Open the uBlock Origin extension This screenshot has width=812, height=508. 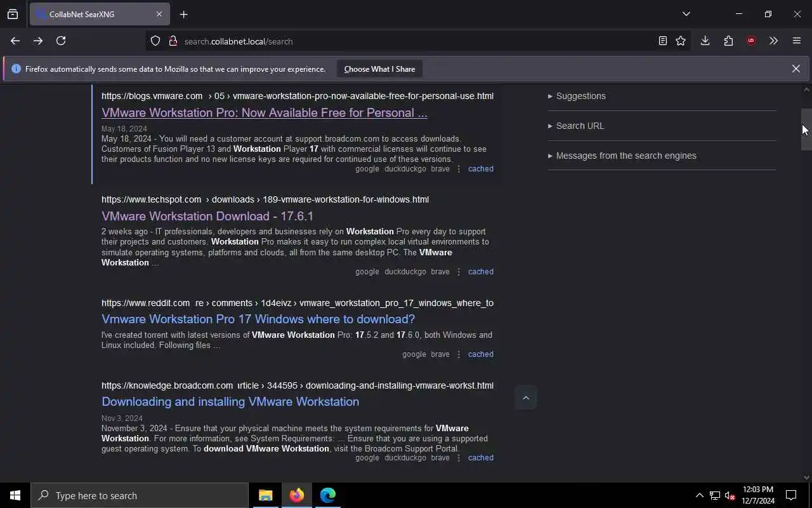751,41
